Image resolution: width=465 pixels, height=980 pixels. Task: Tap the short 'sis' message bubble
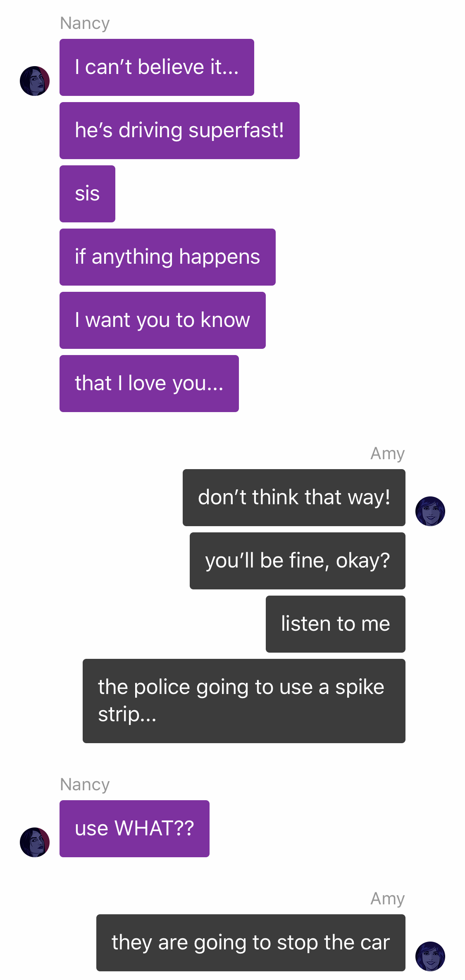pyautogui.click(x=87, y=194)
